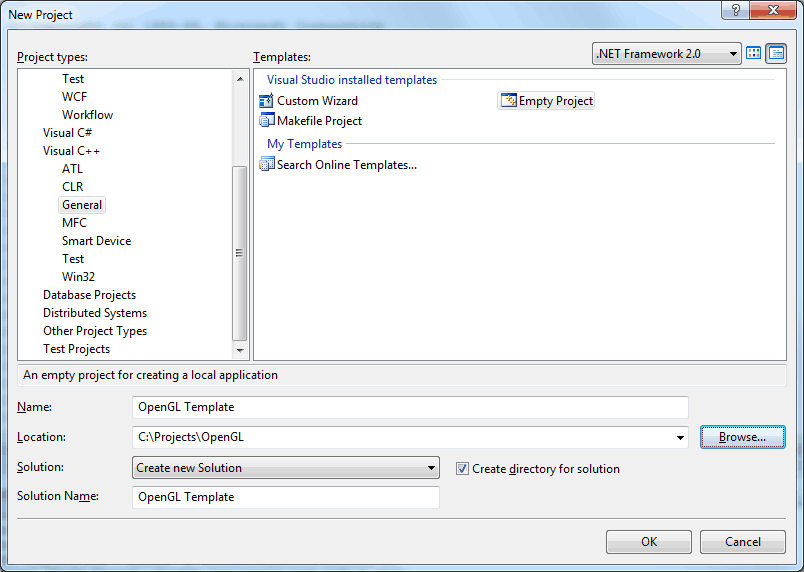Click the Cancel button
This screenshot has height=572, width=804.
pos(742,542)
